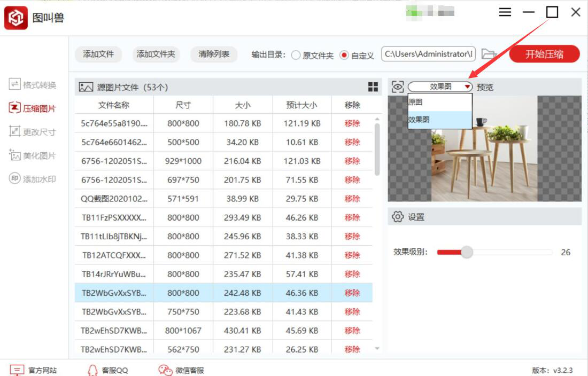The height and width of the screenshot is (376, 588).
Task: Click the 清除列表 button
Action: click(214, 54)
